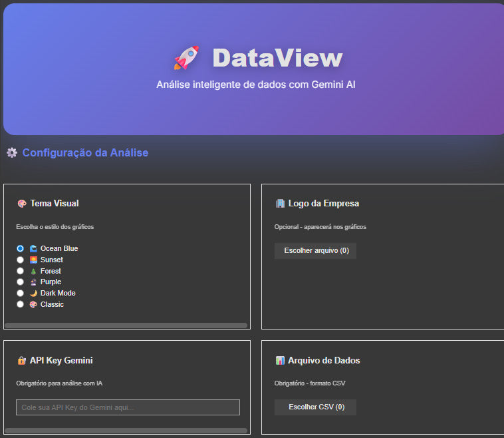Click the gear icon next to Configuração da Análise

pos(12,153)
